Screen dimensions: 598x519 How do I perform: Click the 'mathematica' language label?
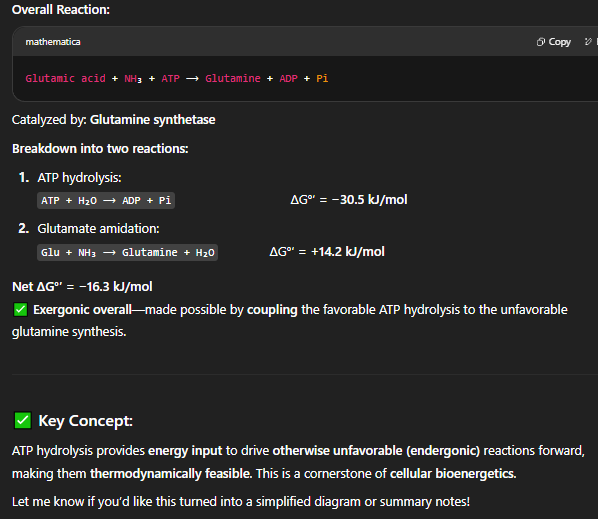point(53,42)
